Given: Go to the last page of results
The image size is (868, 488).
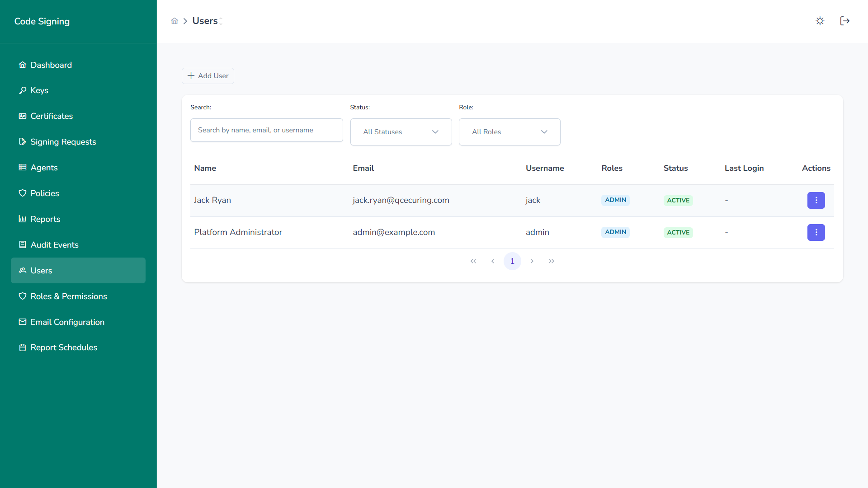Looking at the screenshot, I should [551, 261].
